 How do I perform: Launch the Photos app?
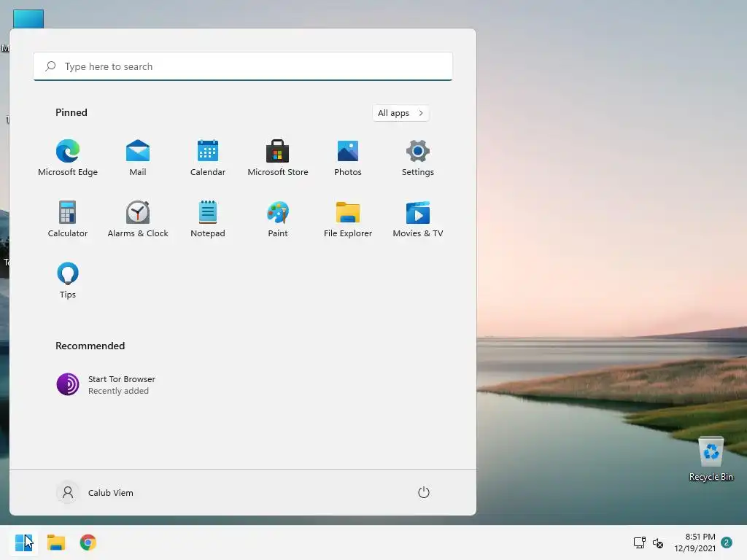point(348,158)
